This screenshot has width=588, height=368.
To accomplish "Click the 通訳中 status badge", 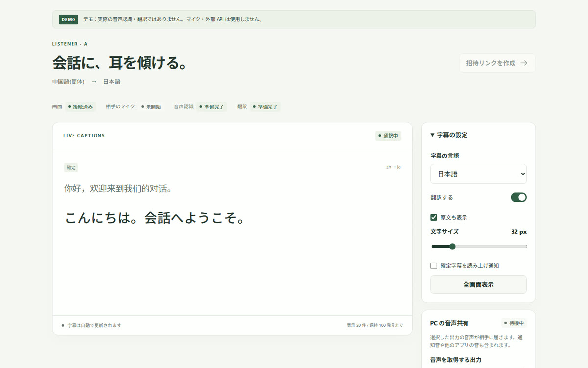I will (388, 136).
